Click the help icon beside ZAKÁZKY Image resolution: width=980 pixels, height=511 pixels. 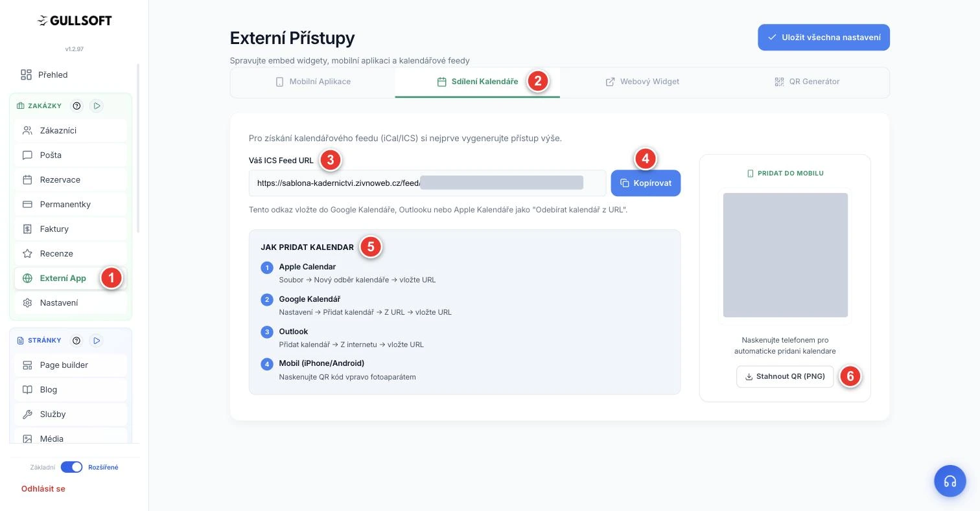77,106
